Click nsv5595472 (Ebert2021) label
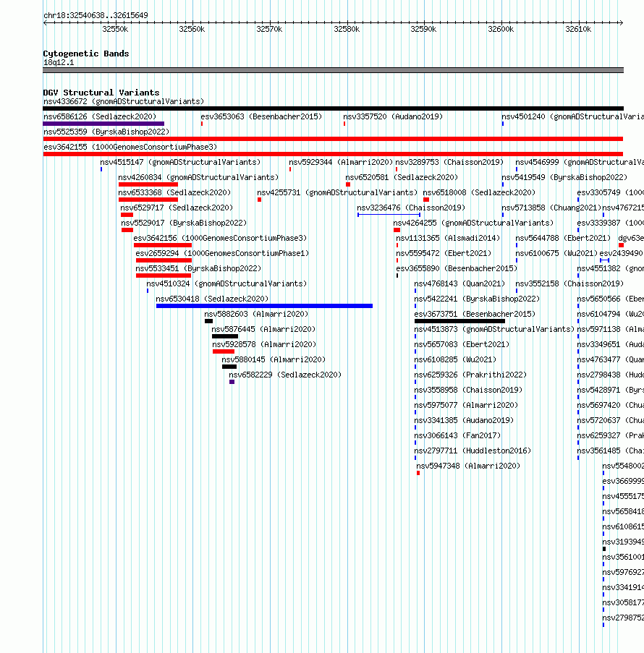This screenshot has width=644, height=653. click(444, 254)
